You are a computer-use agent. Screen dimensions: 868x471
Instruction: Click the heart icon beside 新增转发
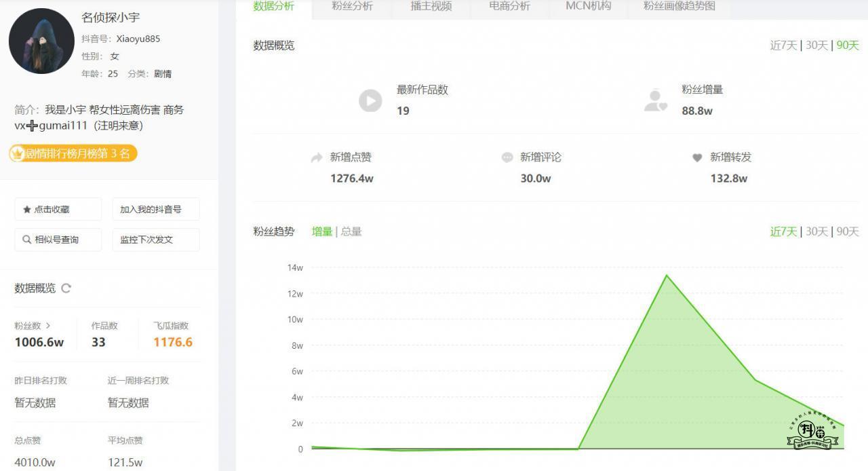coord(697,157)
